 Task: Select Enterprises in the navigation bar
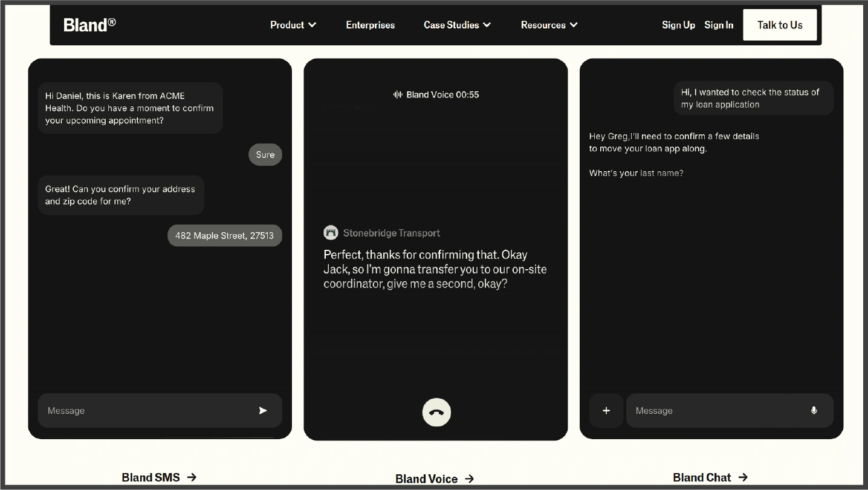click(x=370, y=25)
